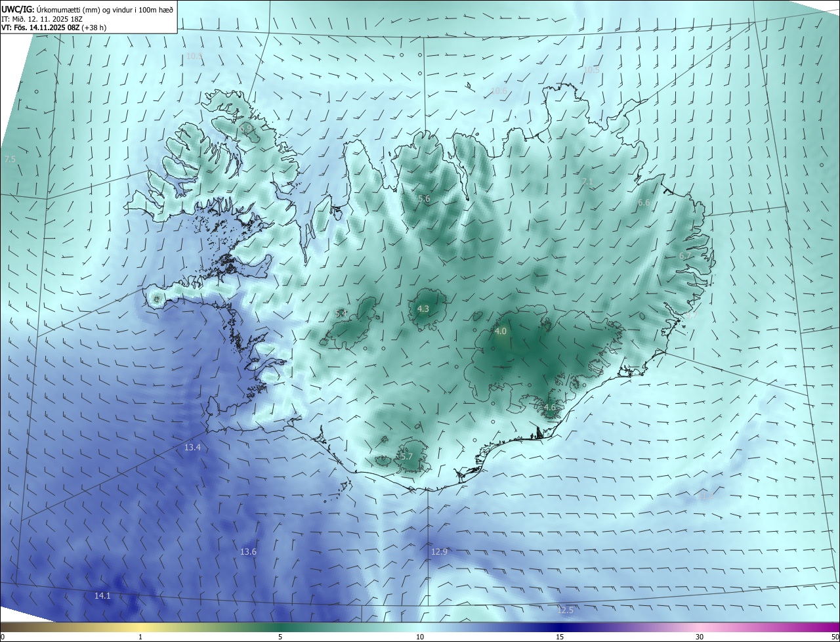Click the initial time line "IT: Mið. 12. 11. 2025 18Z"

click(x=43, y=19)
